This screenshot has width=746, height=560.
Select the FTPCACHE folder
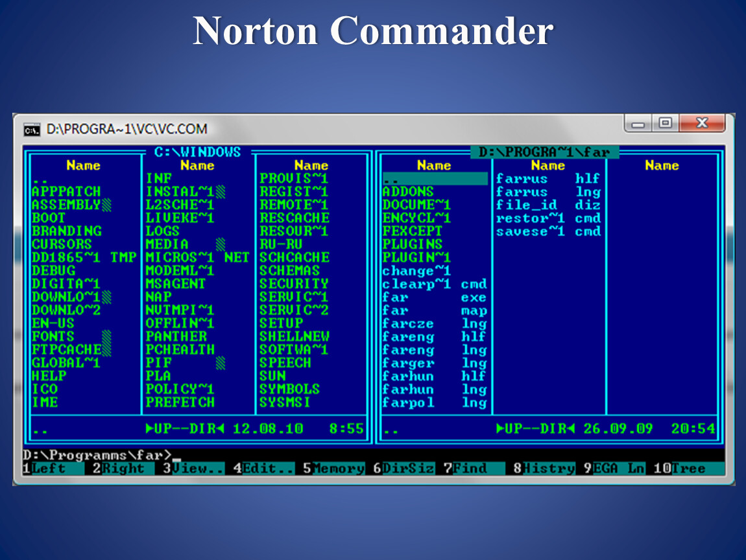coord(67,350)
